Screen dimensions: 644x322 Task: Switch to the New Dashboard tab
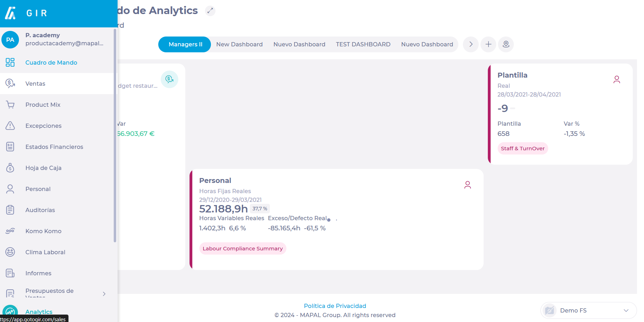pyautogui.click(x=239, y=44)
